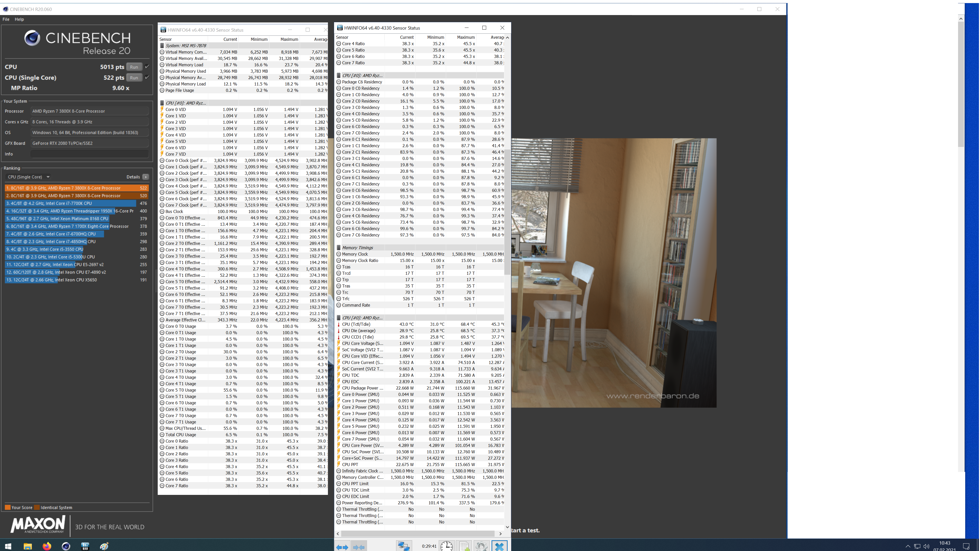
Task: Open HWiNFO sensor settings via the gear icon
Action: click(x=481, y=546)
